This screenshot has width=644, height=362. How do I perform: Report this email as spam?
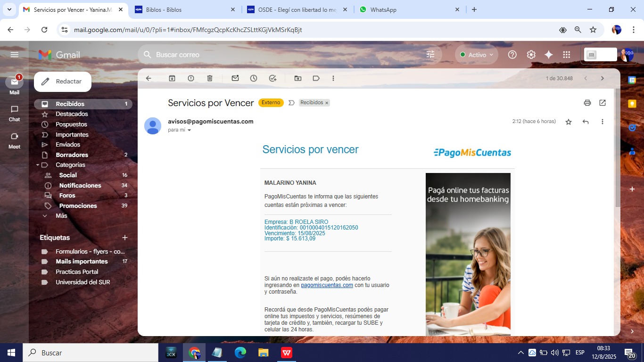pos(191,78)
